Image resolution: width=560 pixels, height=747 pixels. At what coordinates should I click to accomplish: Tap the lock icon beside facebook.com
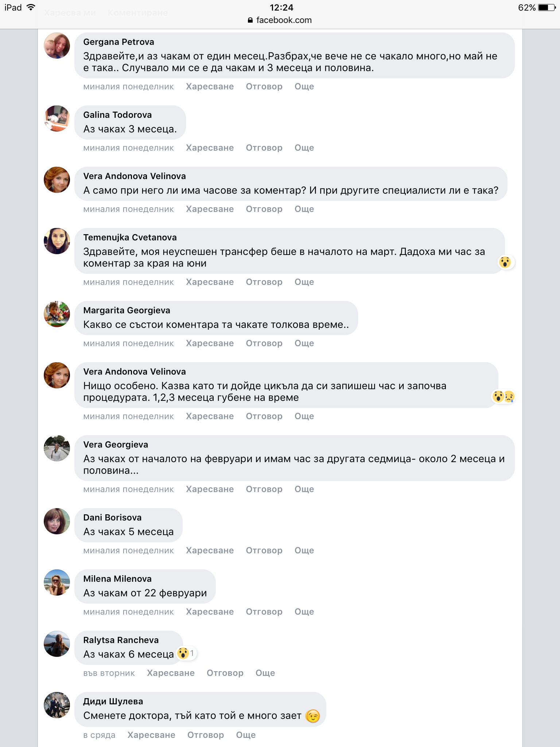[x=250, y=20]
